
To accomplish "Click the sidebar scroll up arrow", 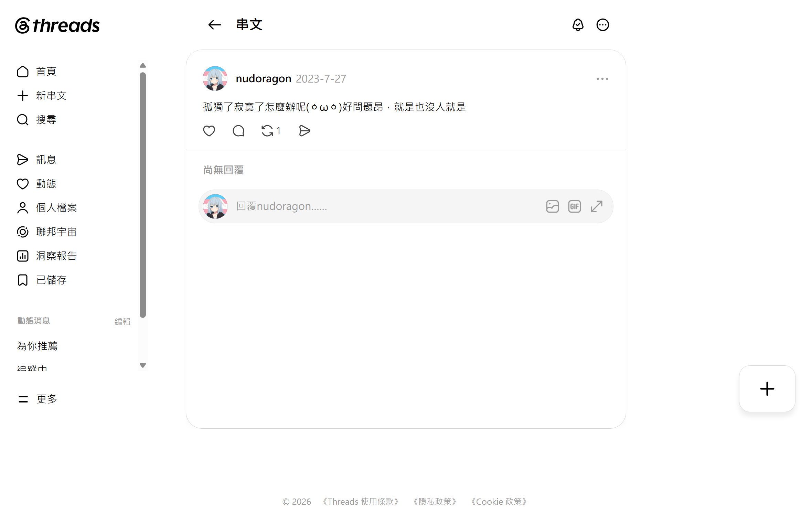I will tap(143, 65).
